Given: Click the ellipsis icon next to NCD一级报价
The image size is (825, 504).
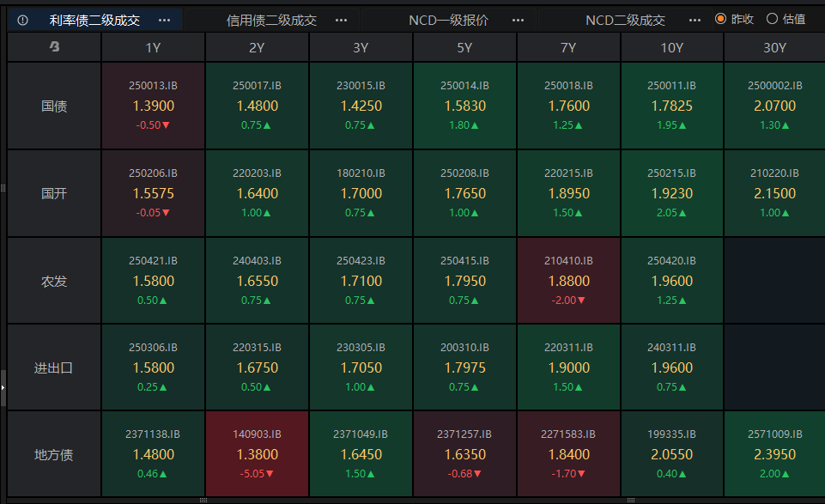Looking at the screenshot, I should pyautogui.click(x=518, y=19).
